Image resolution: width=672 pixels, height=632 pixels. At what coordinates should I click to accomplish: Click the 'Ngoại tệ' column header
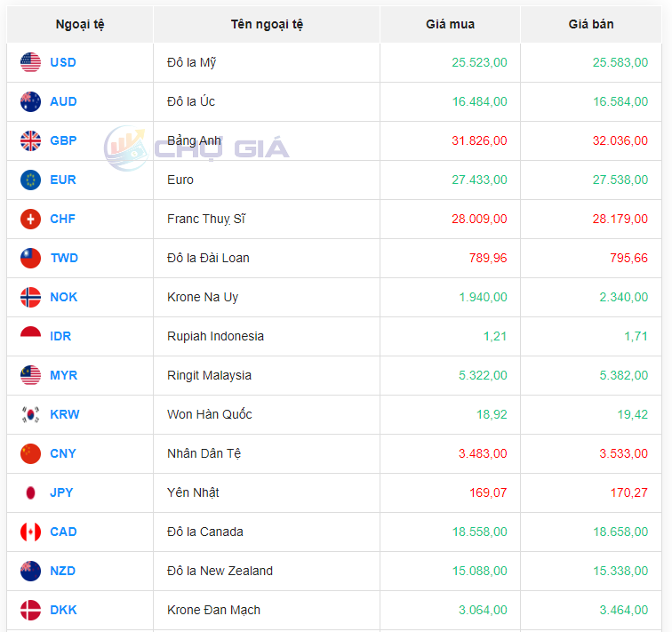[x=80, y=24]
